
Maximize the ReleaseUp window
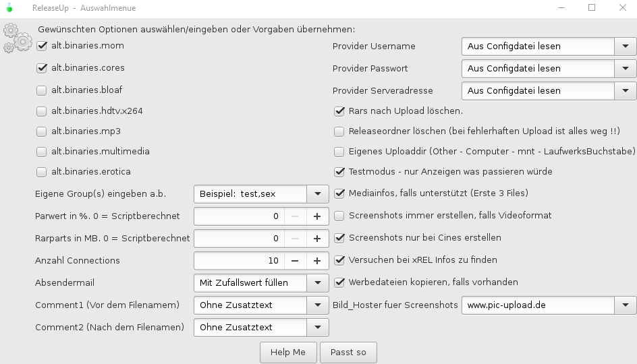(592, 7)
